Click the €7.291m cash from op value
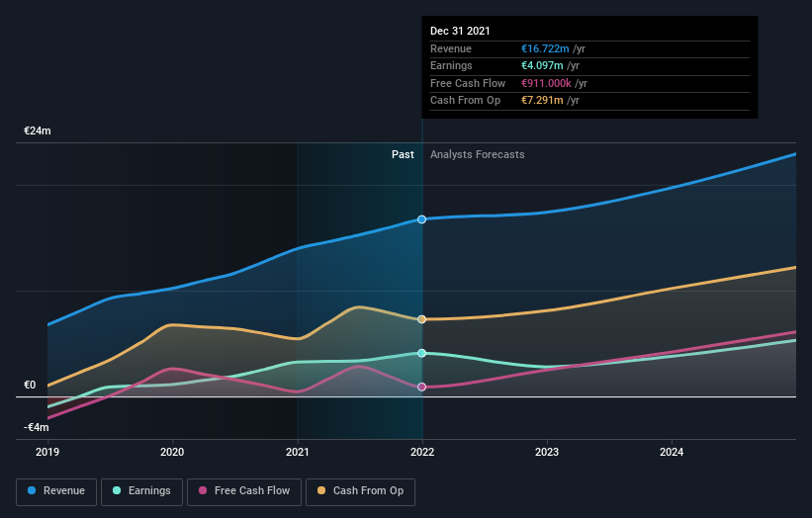812x518 pixels. pos(542,101)
